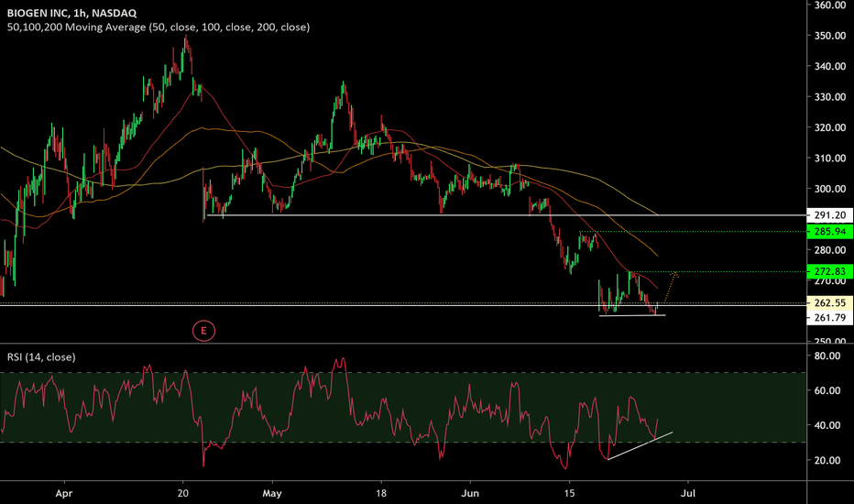Click the earnings 'E' marker icon
This screenshot has height=504, width=854.
[x=203, y=331]
